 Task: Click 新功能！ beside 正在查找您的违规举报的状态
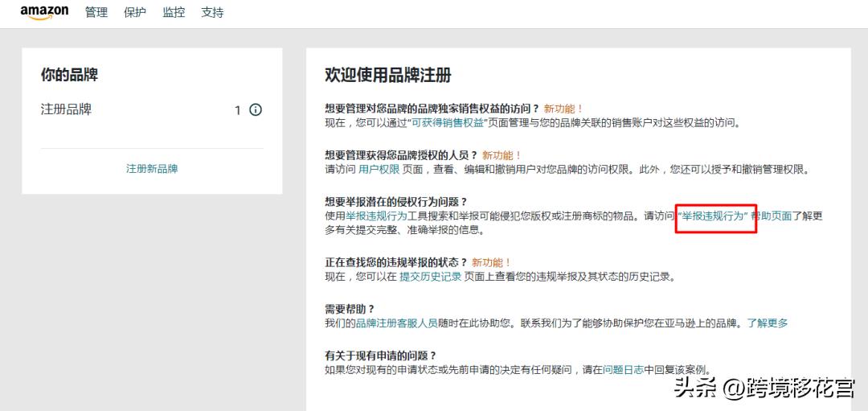tap(492, 262)
